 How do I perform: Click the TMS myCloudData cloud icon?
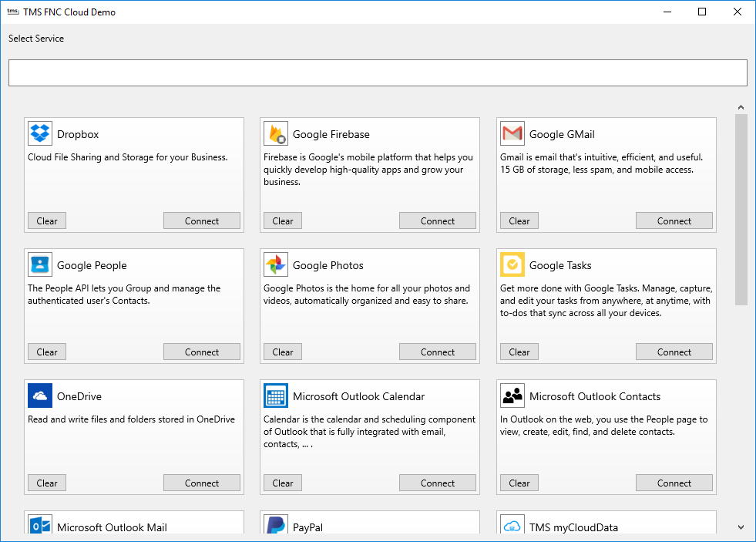pyautogui.click(x=512, y=524)
